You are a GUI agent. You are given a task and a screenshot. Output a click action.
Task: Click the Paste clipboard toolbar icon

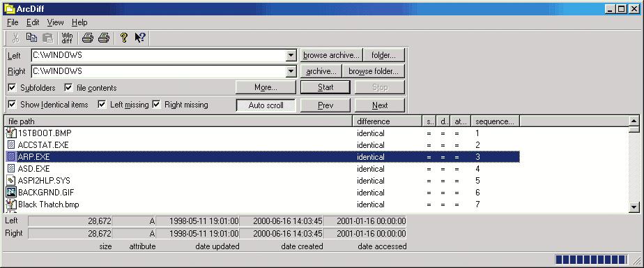tap(48, 38)
